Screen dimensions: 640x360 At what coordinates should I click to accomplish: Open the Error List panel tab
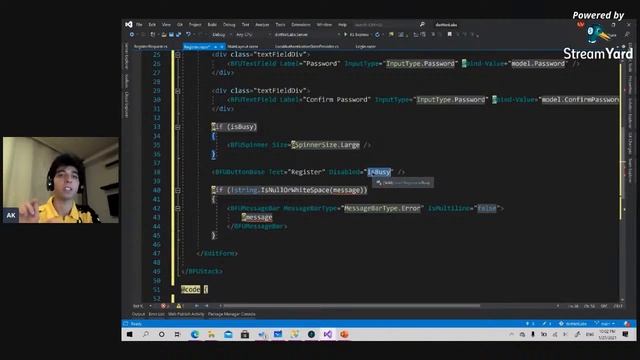tap(156, 314)
